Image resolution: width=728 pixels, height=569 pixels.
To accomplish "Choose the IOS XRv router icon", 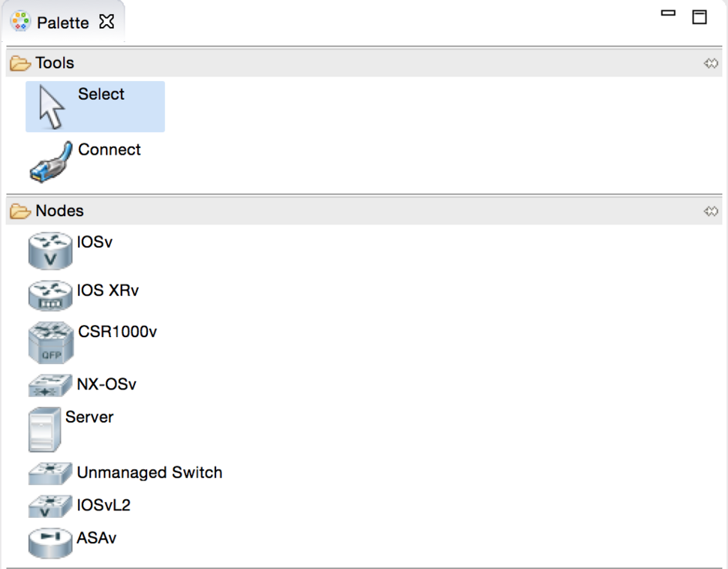I will [50, 296].
